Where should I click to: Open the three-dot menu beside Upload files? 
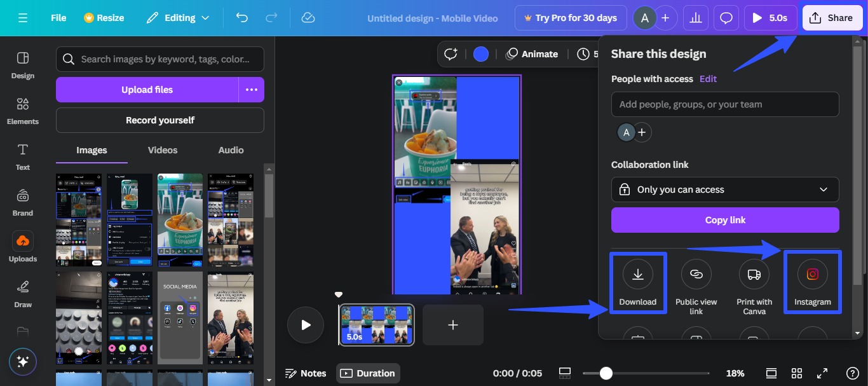pos(251,89)
